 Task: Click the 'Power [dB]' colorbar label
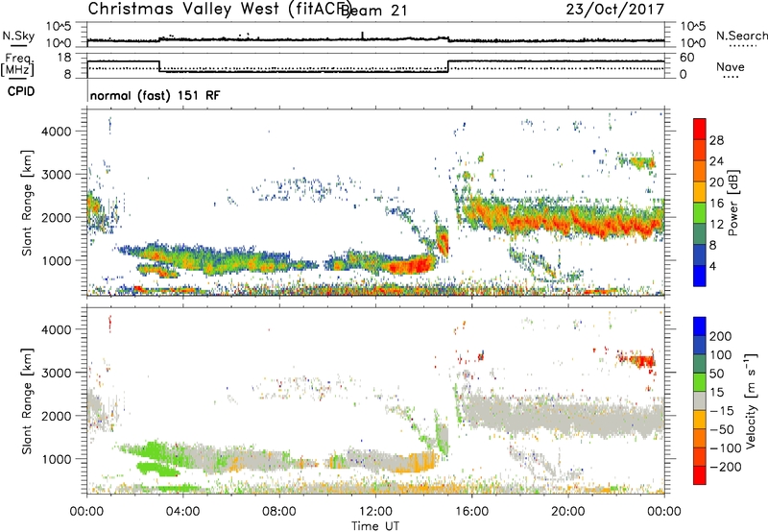[x=732, y=203]
